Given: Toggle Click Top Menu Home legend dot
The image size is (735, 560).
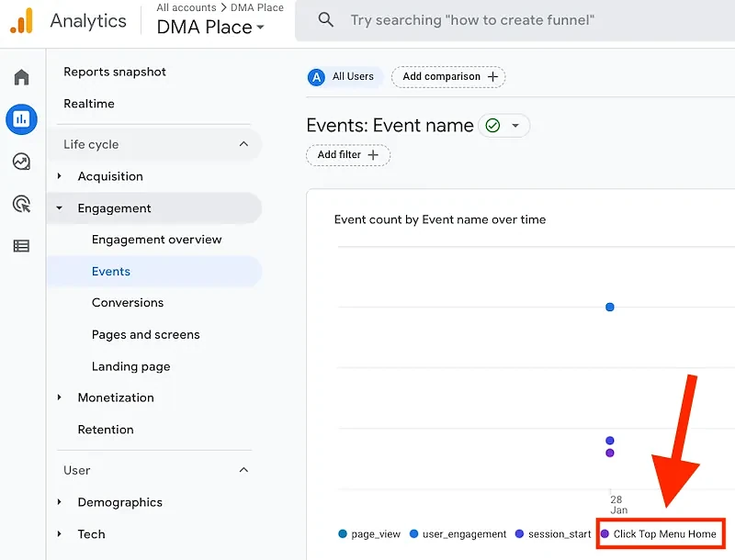Looking at the screenshot, I should point(605,533).
